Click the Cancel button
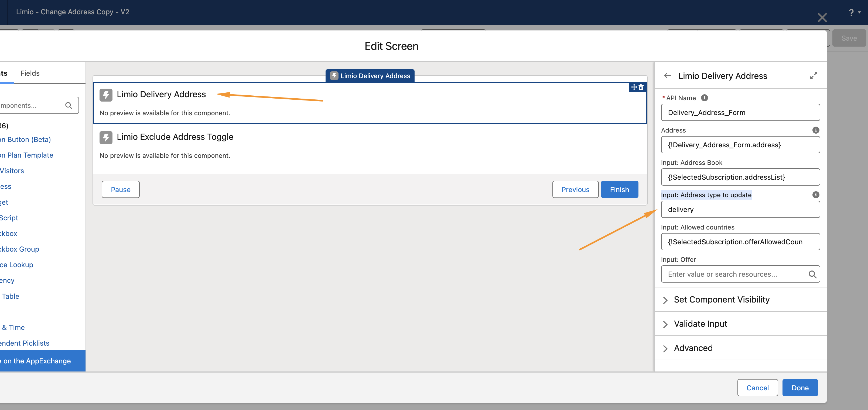The height and width of the screenshot is (410, 868). point(757,388)
